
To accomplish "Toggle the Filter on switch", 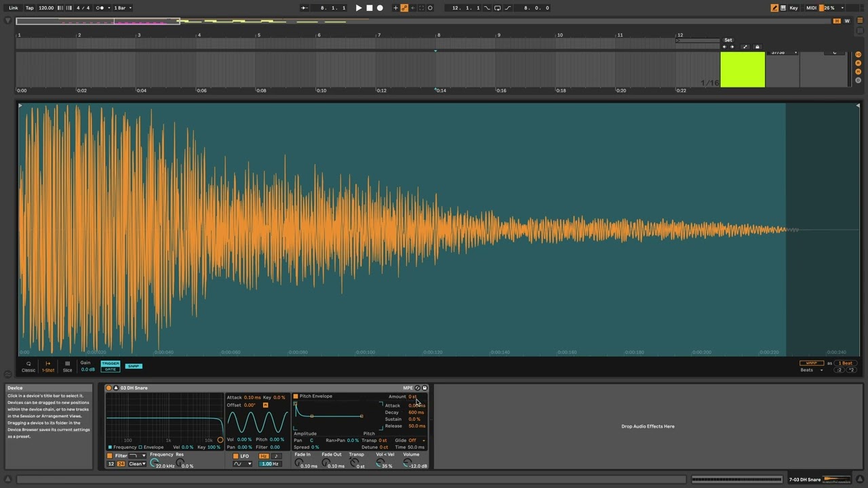I will (x=110, y=456).
